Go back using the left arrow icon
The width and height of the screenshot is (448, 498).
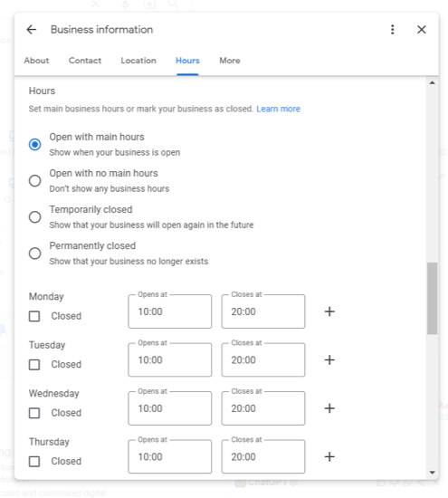point(32,30)
